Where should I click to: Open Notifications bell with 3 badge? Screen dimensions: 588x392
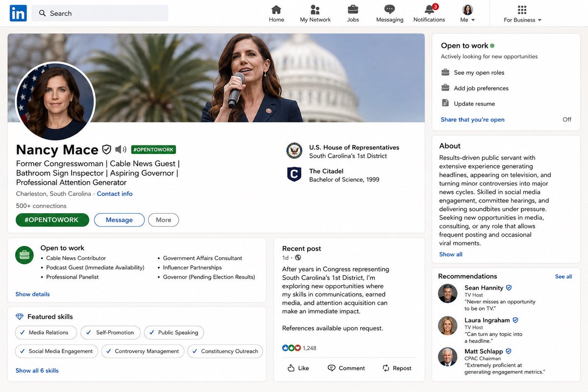click(430, 9)
